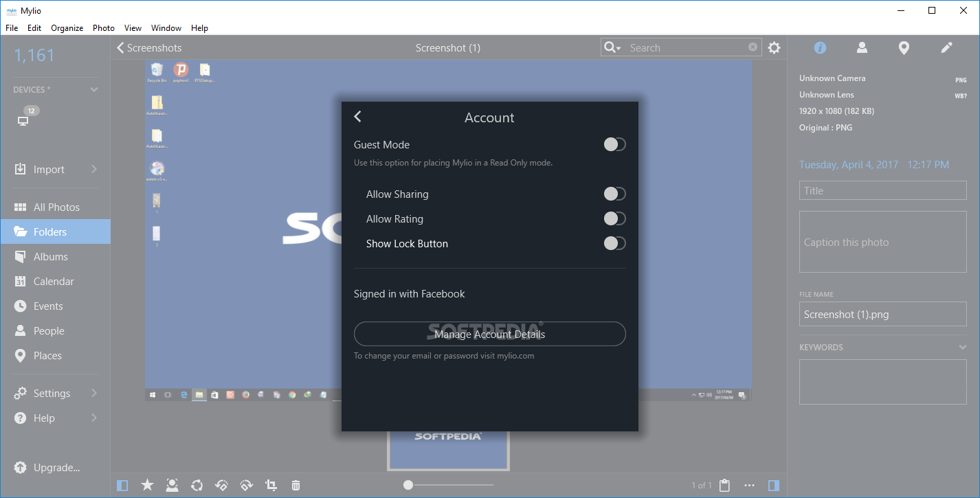Viewport: 980px width, 498px height.
Task: Toggle the left sidebar panel icon
Action: tap(122, 486)
